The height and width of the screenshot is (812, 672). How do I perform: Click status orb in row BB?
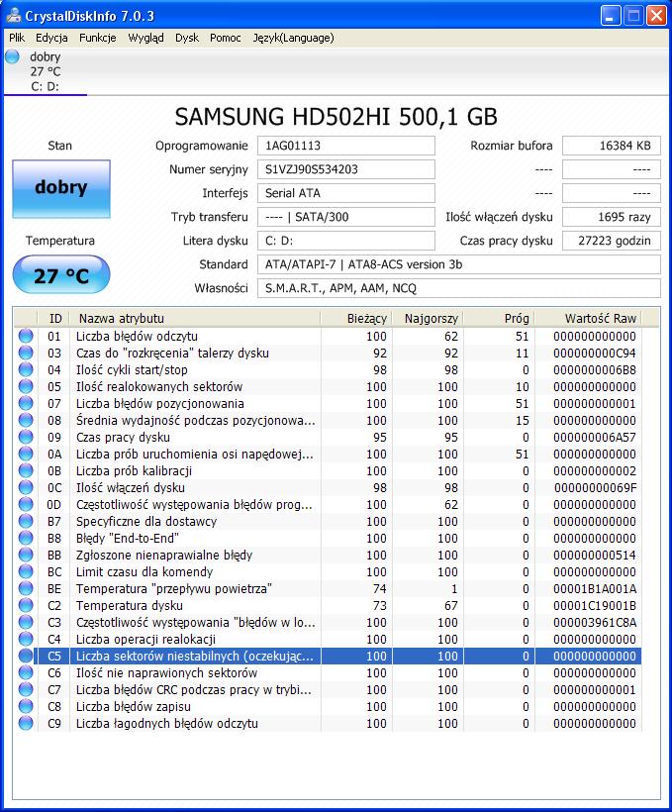[x=26, y=555]
